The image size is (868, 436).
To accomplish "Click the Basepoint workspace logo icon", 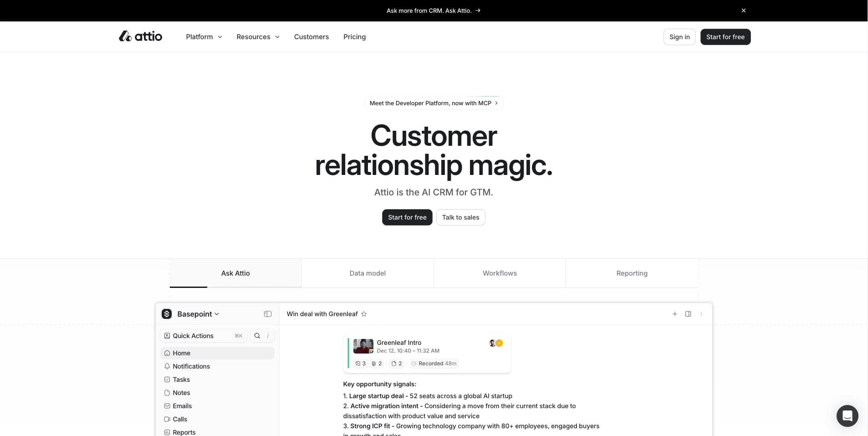I will tap(167, 314).
